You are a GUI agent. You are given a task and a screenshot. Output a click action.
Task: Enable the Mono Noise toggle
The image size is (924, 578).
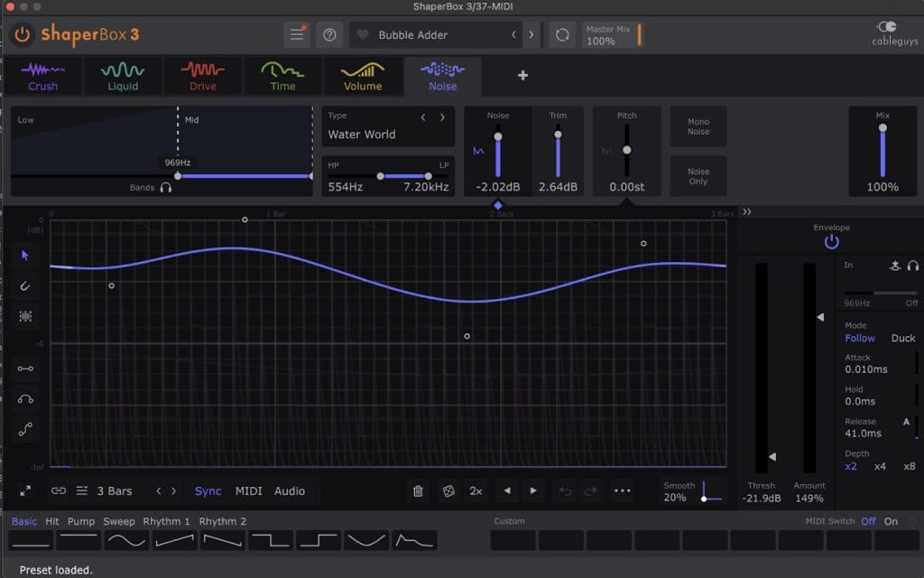click(698, 126)
